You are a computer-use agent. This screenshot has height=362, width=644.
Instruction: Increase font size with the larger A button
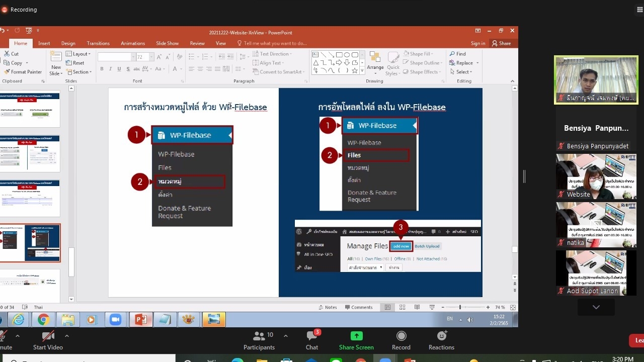159,57
